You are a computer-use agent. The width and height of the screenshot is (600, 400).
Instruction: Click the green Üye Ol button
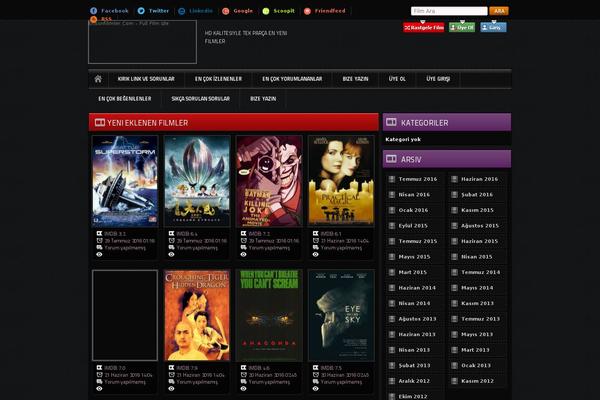(x=462, y=28)
